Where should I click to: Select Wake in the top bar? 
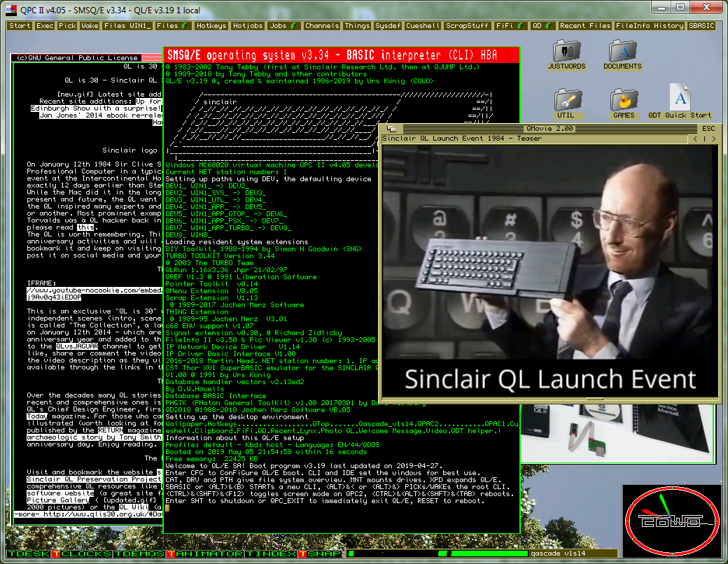pos(90,26)
